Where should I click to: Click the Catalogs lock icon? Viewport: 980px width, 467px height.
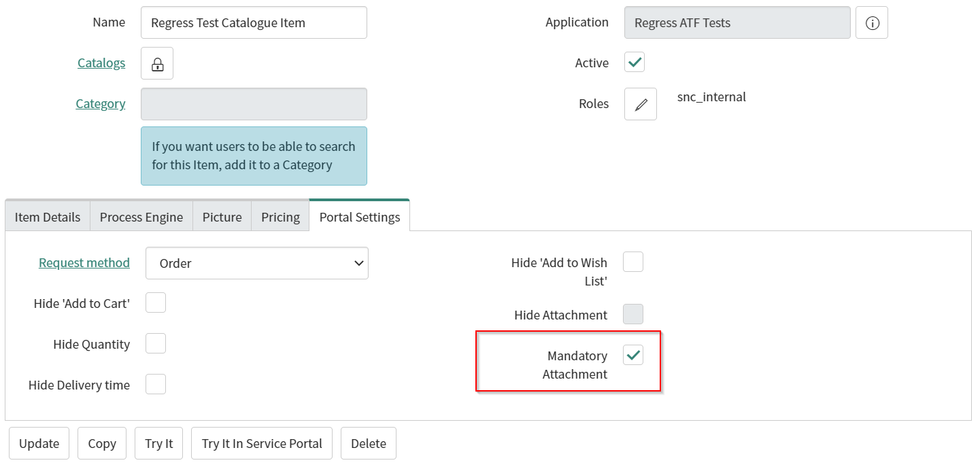[157, 64]
